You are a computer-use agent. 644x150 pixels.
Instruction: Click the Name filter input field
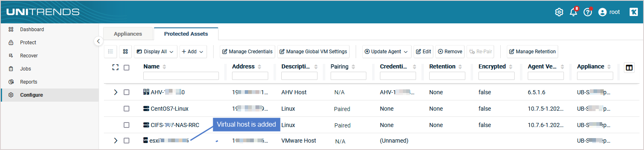tap(181, 76)
